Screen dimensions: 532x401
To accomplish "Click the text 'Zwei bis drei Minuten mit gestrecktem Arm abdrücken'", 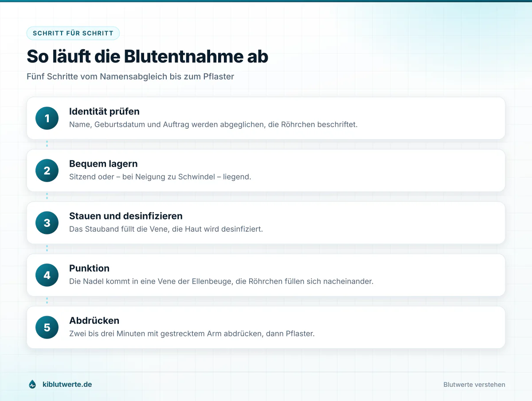I will (165, 334).
